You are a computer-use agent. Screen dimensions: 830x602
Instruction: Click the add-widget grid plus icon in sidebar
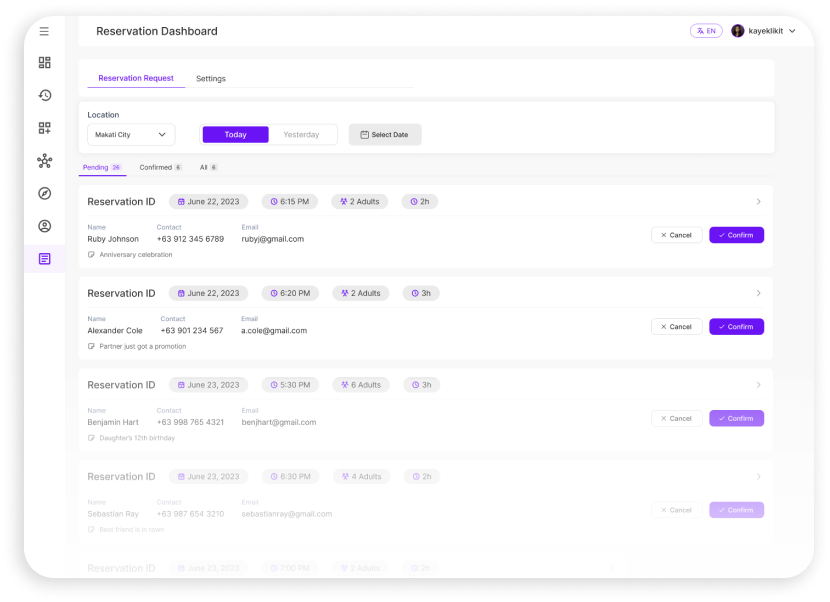(44, 128)
